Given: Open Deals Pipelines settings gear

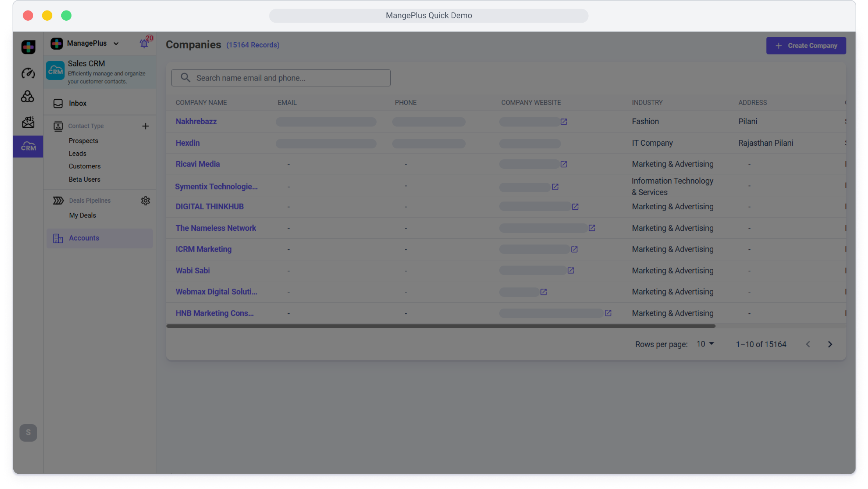Looking at the screenshot, I should [x=145, y=200].
